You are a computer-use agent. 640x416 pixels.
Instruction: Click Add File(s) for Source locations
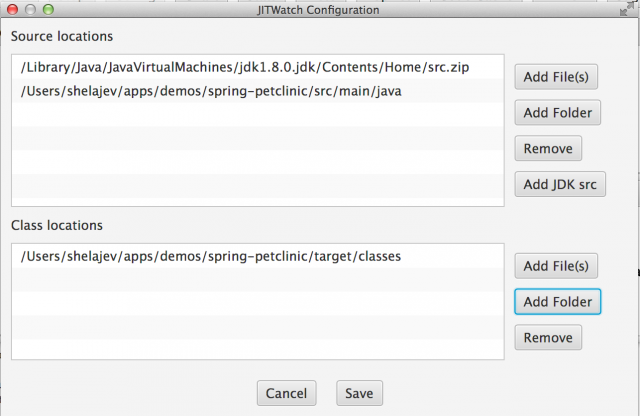[556, 77]
